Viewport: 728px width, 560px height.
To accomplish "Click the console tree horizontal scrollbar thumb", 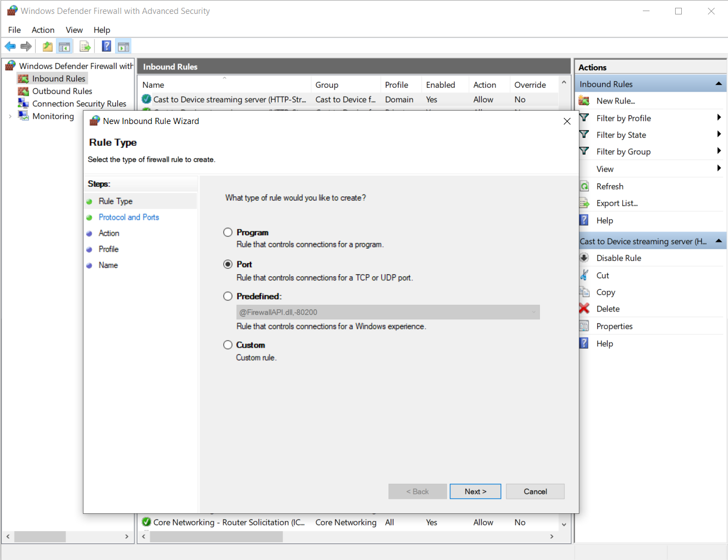I will tap(40, 537).
